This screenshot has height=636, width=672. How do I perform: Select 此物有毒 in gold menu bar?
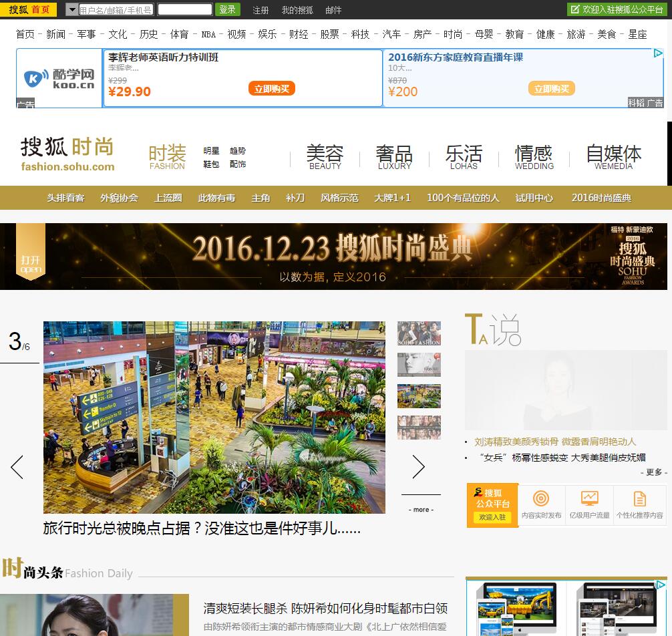pyautogui.click(x=216, y=198)
